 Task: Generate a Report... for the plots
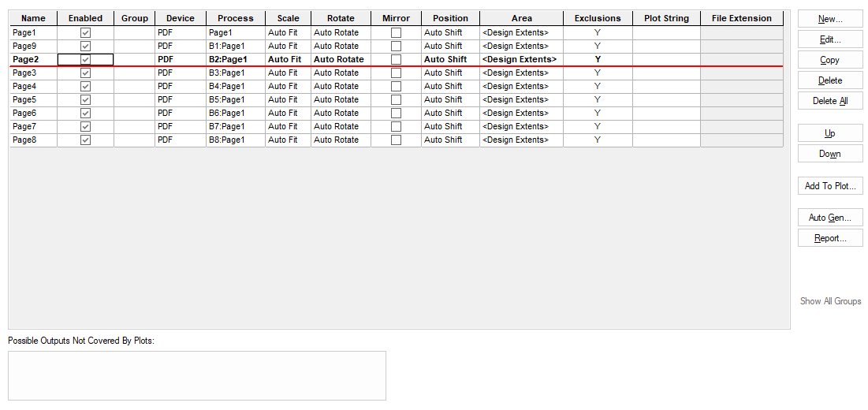pos(830,238)
